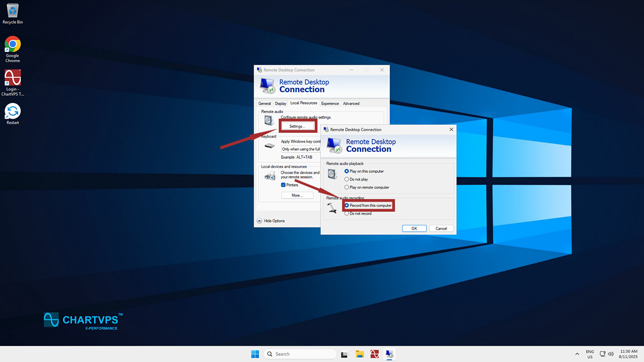Open File Explorer from the taskbar
This screenshot has height=362, width=644.
coord(360,354)
